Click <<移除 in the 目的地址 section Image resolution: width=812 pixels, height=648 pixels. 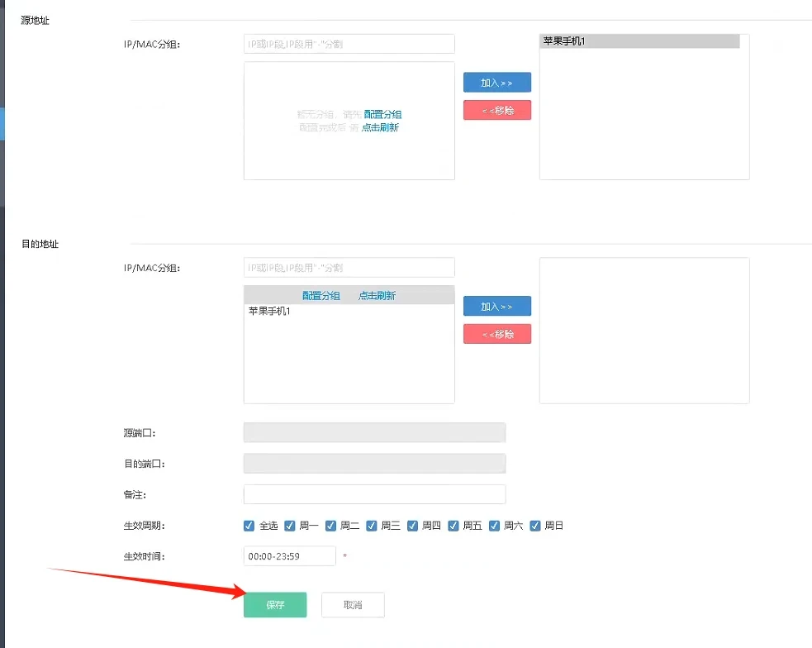click(x=496, y=334)
